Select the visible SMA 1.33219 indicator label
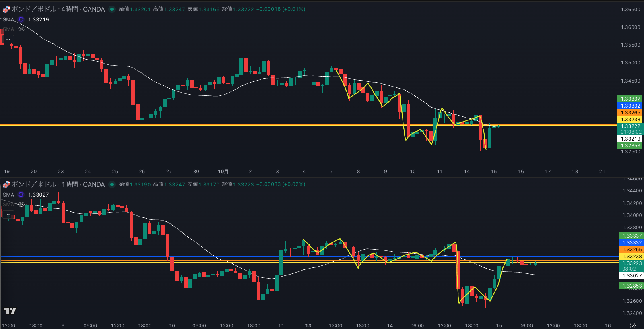Image resolution: width=644 pixels, height=329 pixels. coord(8,19)
